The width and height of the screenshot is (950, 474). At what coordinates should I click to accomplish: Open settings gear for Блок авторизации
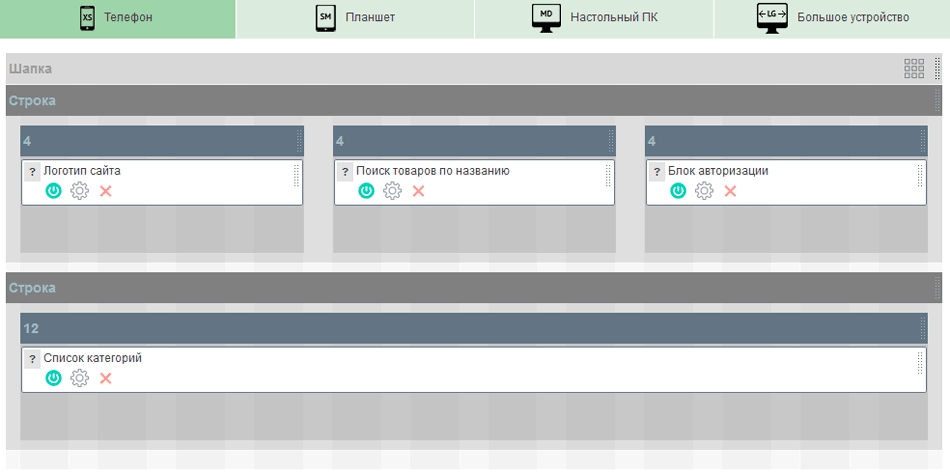coord(704,191)
